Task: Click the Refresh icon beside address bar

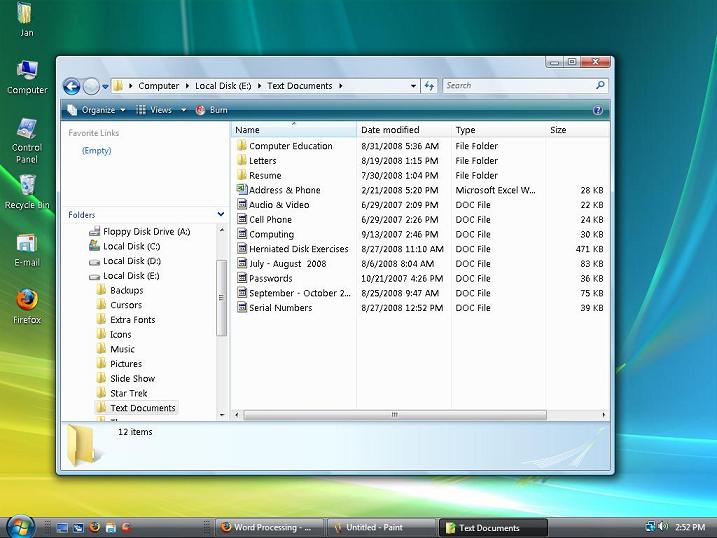Action: click(x=429, y=86)
